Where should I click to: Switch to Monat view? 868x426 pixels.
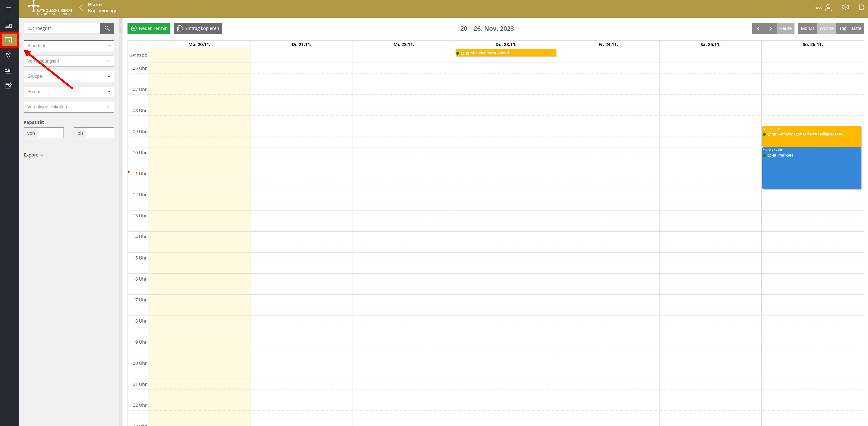pyautogui.click(x=807, y=28)
